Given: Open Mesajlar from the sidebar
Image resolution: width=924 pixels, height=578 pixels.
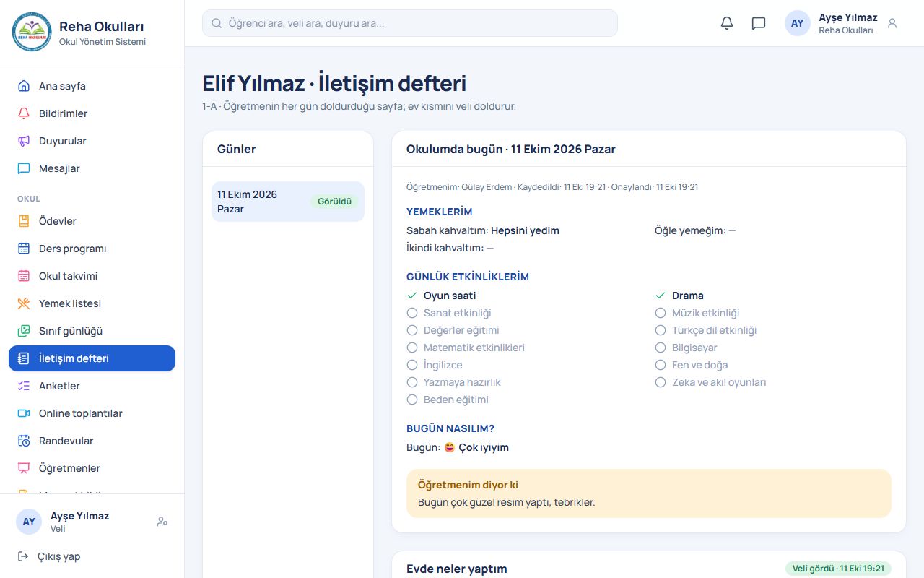Looking at the screenshot, I should pyautogui.click(x=92, y=168).
